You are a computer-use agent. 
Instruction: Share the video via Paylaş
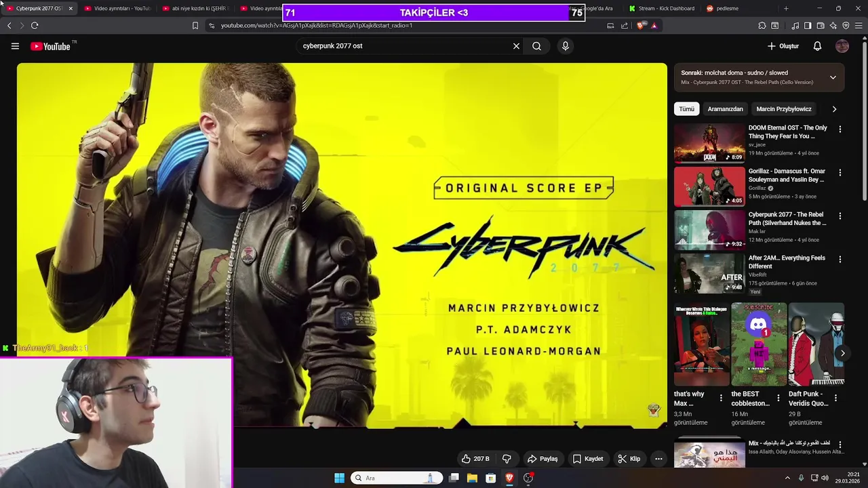coord(542,459)
